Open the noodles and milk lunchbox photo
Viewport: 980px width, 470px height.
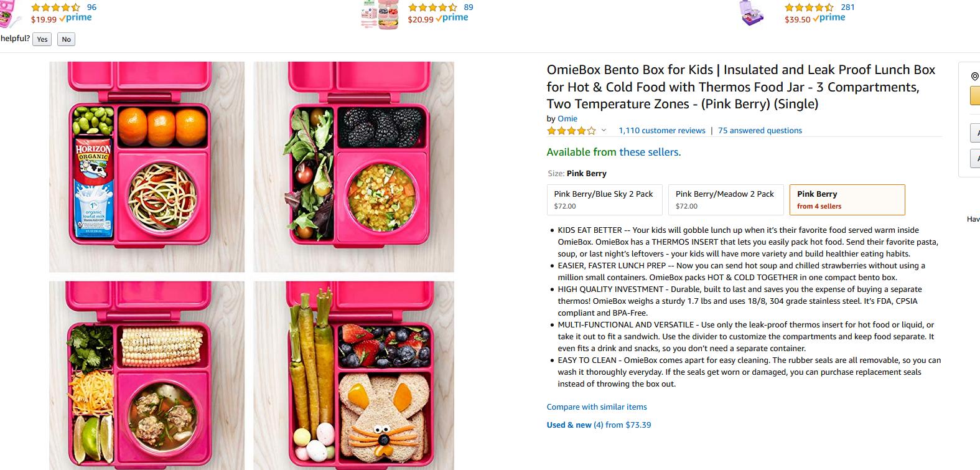[147, 167]
